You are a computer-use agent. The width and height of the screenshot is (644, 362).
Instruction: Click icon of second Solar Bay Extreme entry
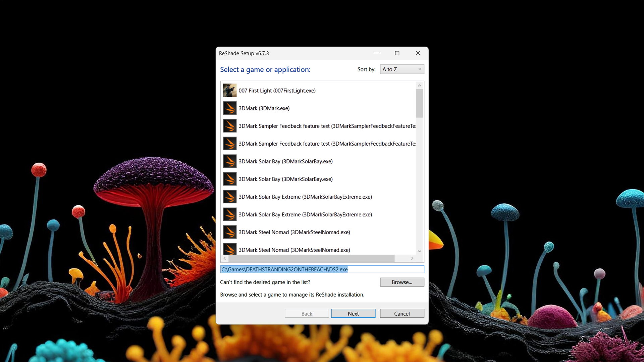(230, 215)
